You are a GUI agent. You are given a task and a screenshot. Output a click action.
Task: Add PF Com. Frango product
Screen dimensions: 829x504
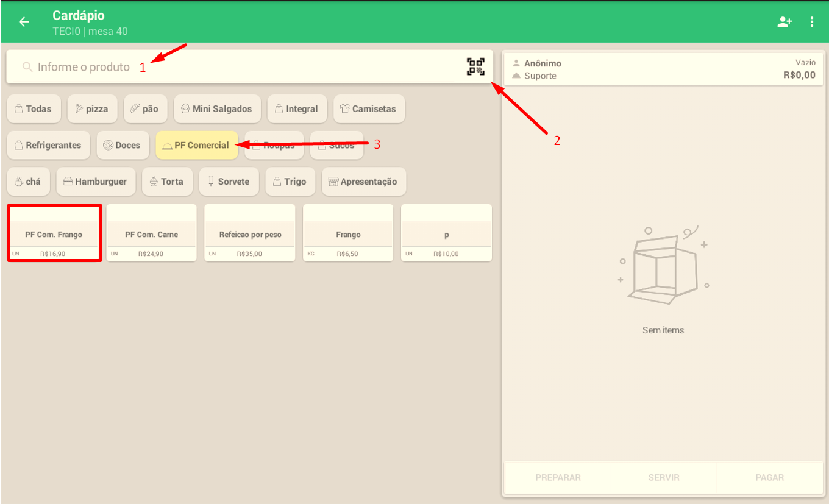click(54, 233)
